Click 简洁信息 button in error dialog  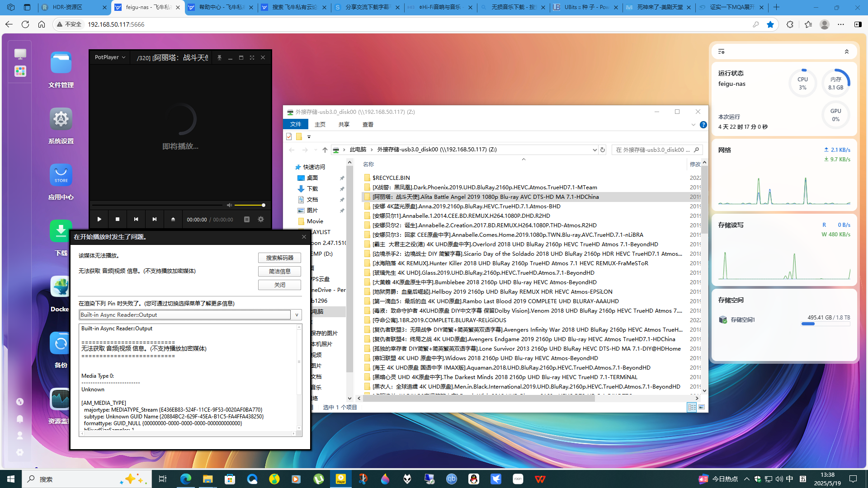pyautogui.click(x=279, y=271)
